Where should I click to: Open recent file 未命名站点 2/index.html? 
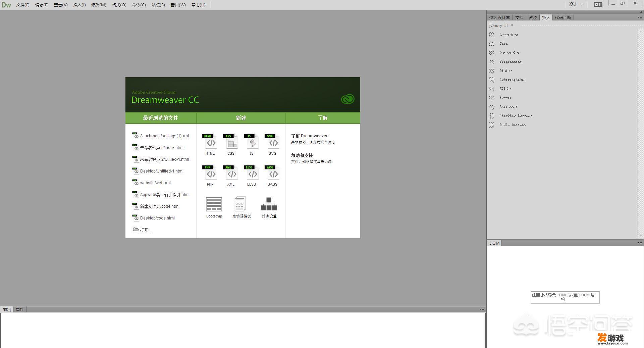[x=158, y=148]
